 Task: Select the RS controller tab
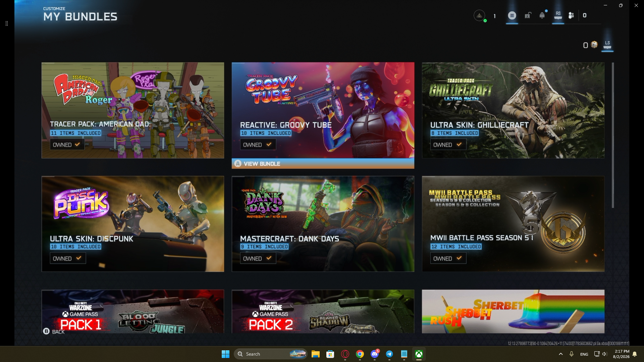click(558, 15)
